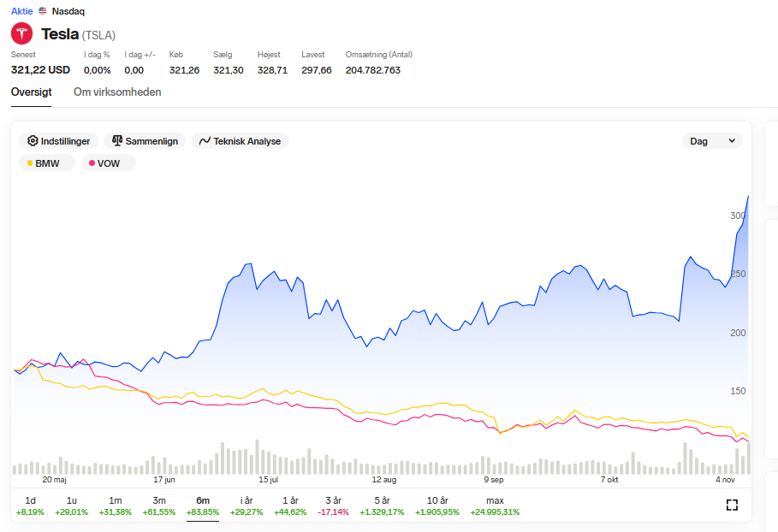Click the Tesla logo icon
The width and height of the screenshot is (778, 532).
[x=22, y=33]
